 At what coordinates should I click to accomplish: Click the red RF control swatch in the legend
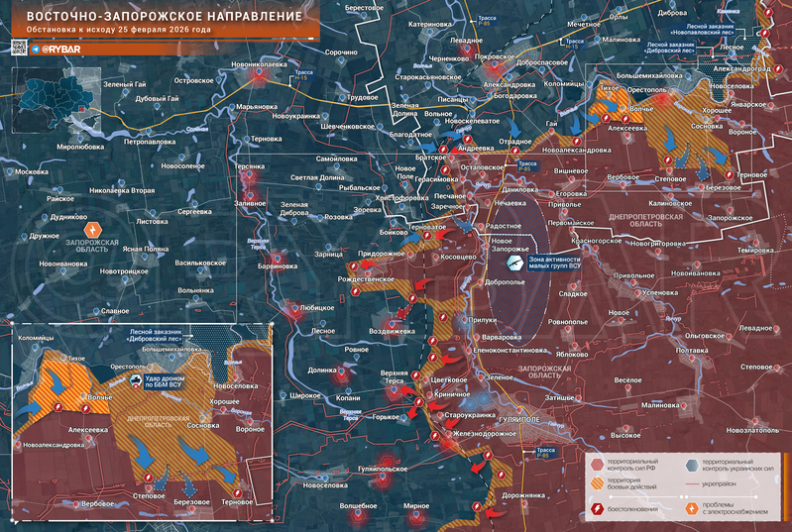click(x=598, y=463)
